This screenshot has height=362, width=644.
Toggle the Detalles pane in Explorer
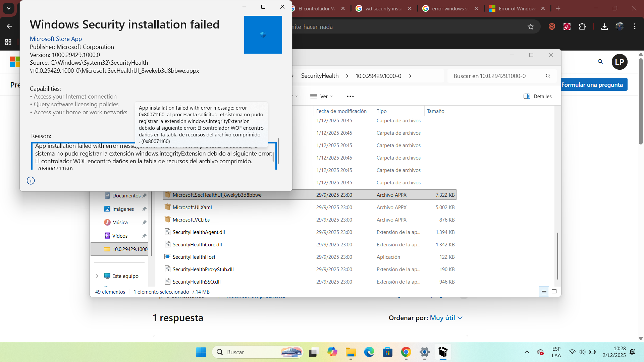(537, 97)
